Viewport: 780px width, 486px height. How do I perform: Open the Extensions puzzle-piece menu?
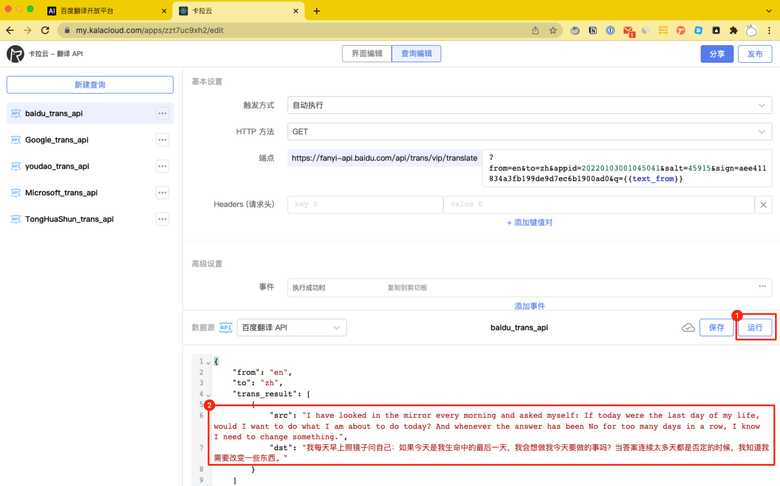tap(733, 30)
